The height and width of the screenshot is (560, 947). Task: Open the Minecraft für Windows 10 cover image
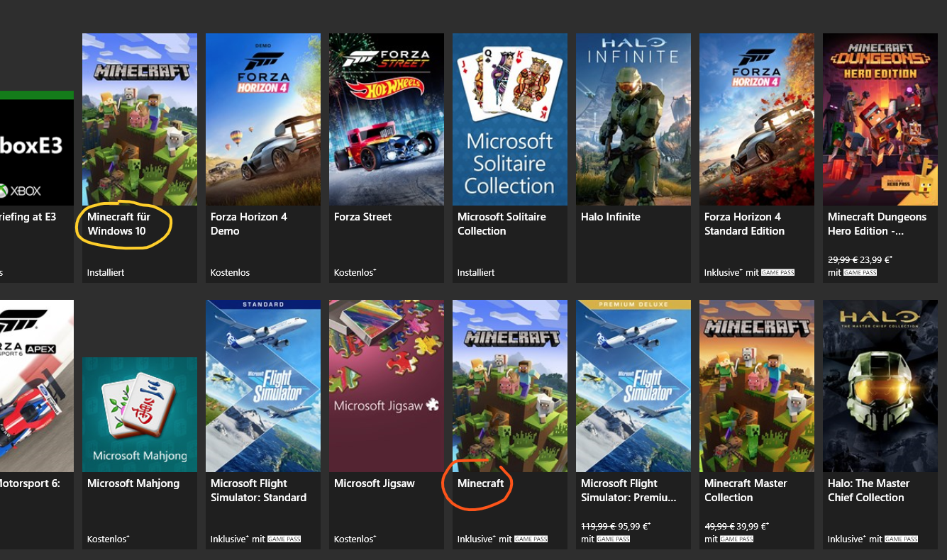[140, 119]
